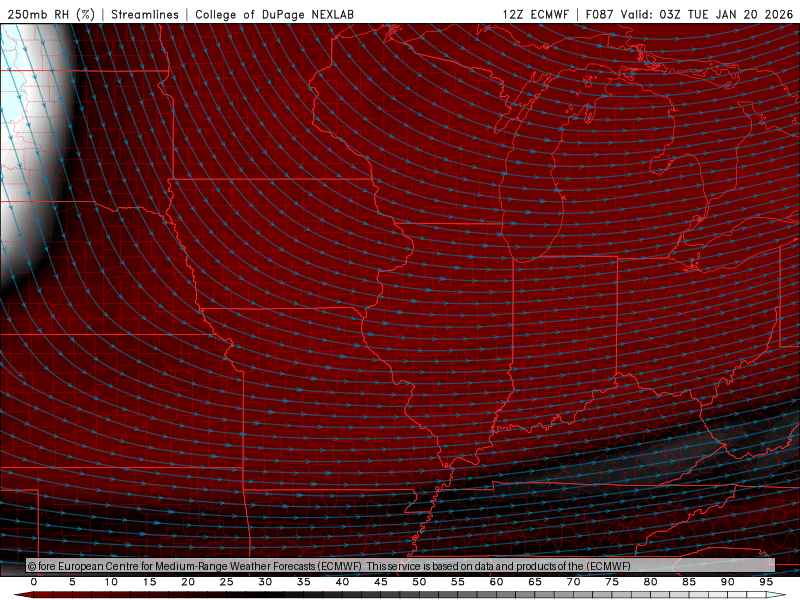Select the 'Streamlines' label in the header
Image resolution: width=800 pixels, height=600 pixels.
coord(145,14)
